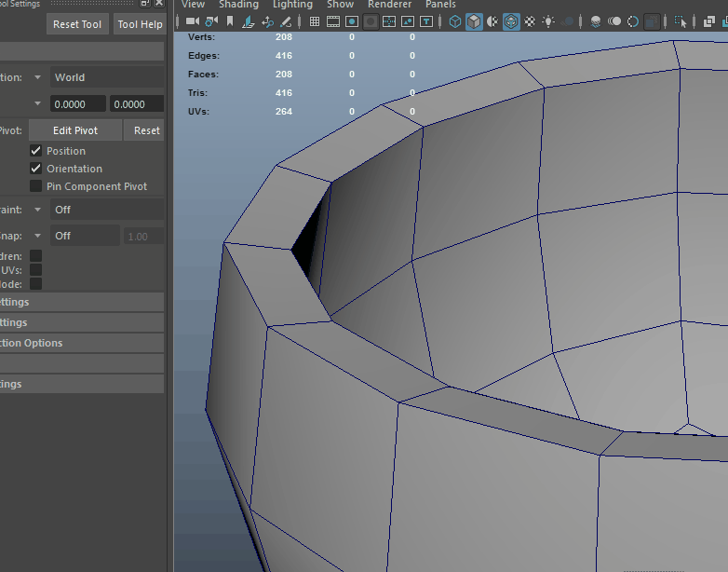Click the Verts count 208
This screenshot has width=728, height=572.
[284, 36]
